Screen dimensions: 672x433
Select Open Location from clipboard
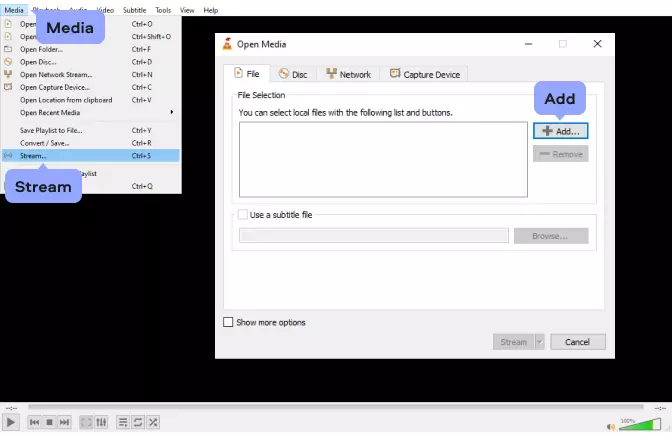coord(91,100)
